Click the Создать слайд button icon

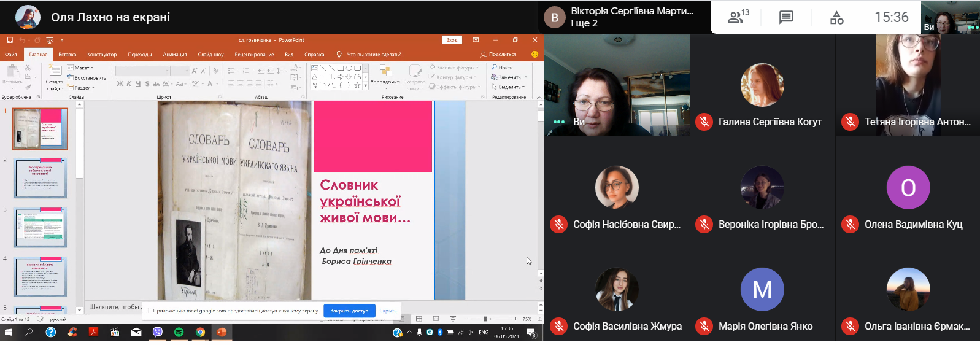[55, 71]
